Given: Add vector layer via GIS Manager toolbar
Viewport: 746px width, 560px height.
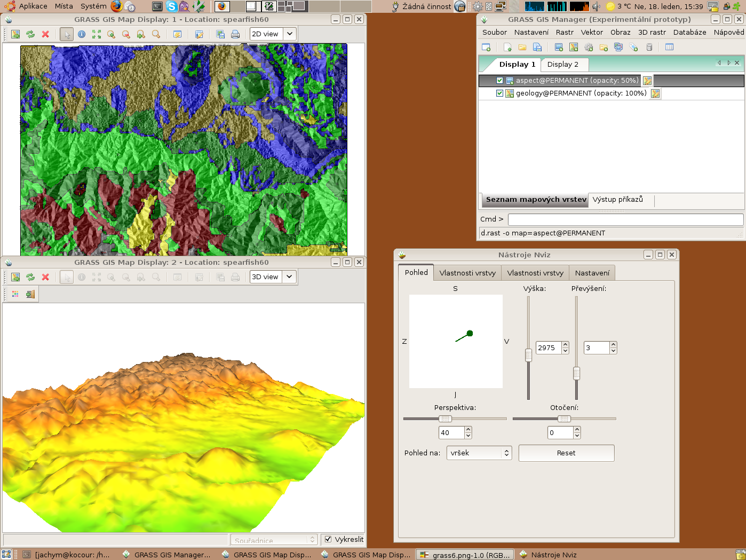Looking at the screenshot, I should tap(574, 48).
